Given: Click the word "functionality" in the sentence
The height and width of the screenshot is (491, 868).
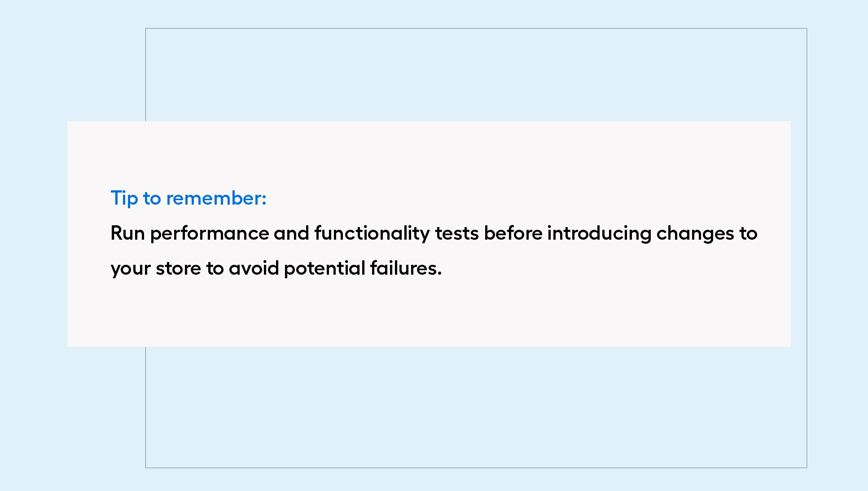Looking at the screenshot, I should click(372, 234).
